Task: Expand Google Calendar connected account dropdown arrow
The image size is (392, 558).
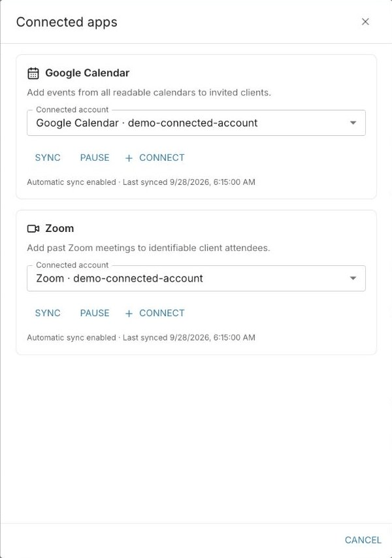Action: click(353, 123)
